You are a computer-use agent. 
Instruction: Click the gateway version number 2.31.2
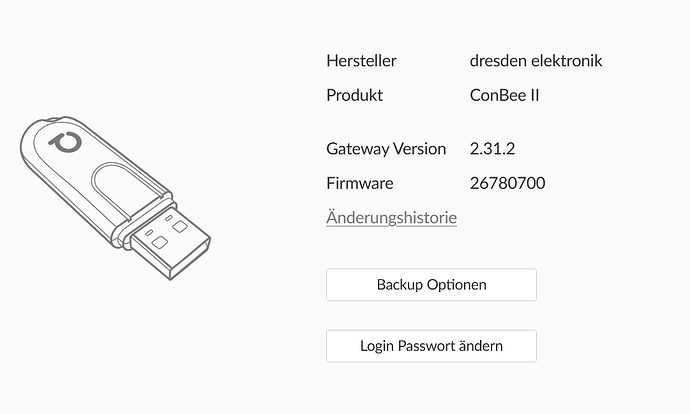(492, 148)
